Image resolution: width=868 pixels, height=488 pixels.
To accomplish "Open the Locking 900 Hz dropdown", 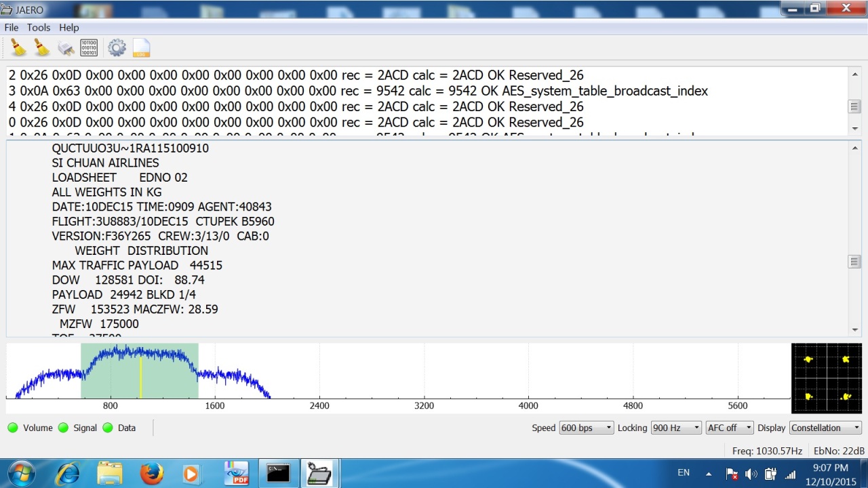I will pyautogui.click(x=675, y=428).
